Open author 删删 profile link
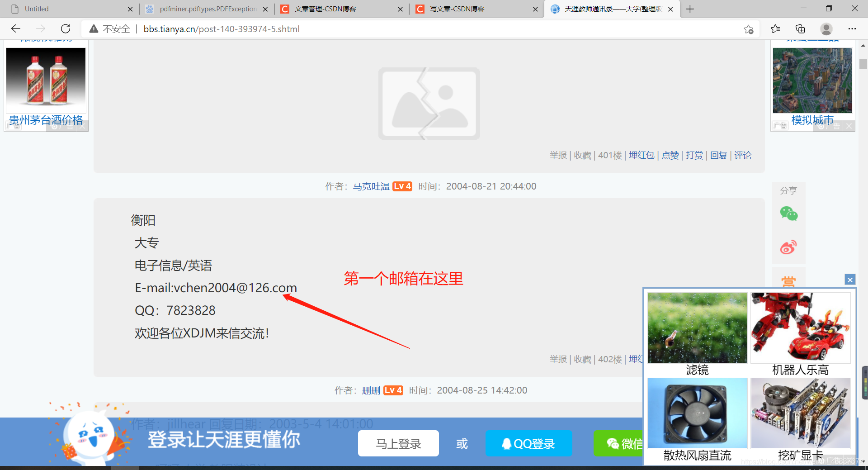This screenshot has width=868, height=470. 371,390
